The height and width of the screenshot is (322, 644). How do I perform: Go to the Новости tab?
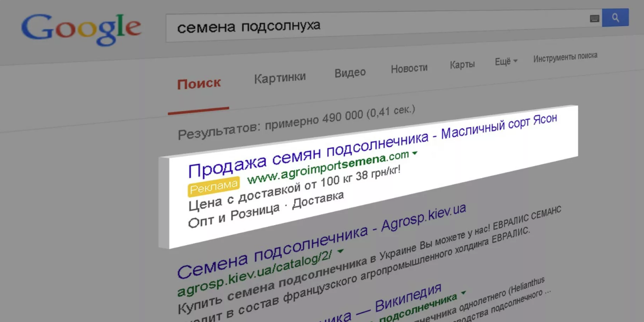tap(409, 68)
